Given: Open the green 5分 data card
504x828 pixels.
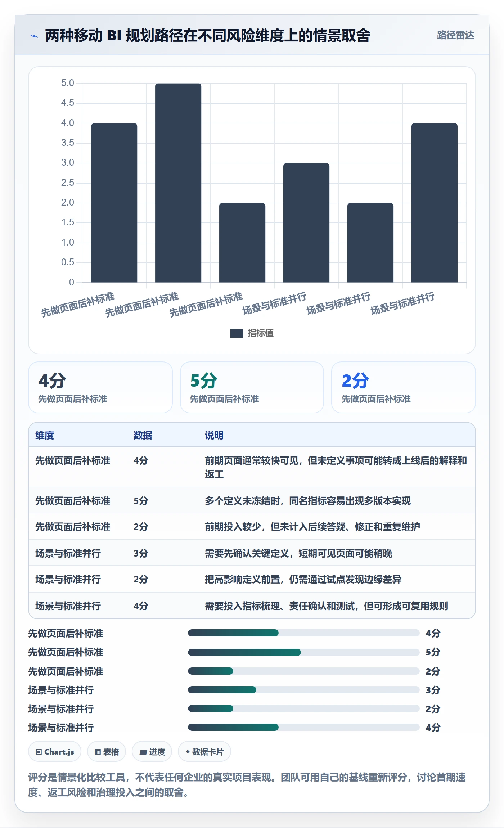Looking at the screenshot, I should click(252, 387).
